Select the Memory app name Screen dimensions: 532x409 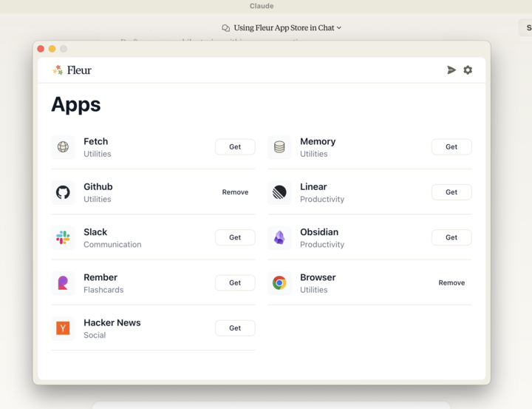tap(318, 141)
